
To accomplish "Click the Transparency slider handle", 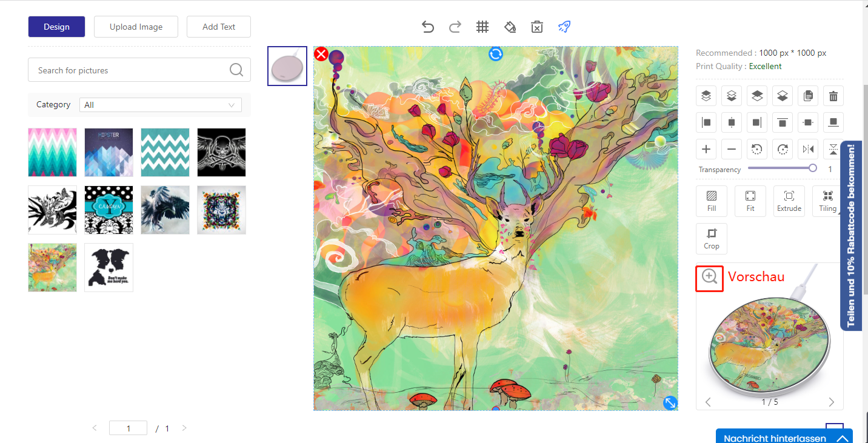I will click(x=813, y=168).
